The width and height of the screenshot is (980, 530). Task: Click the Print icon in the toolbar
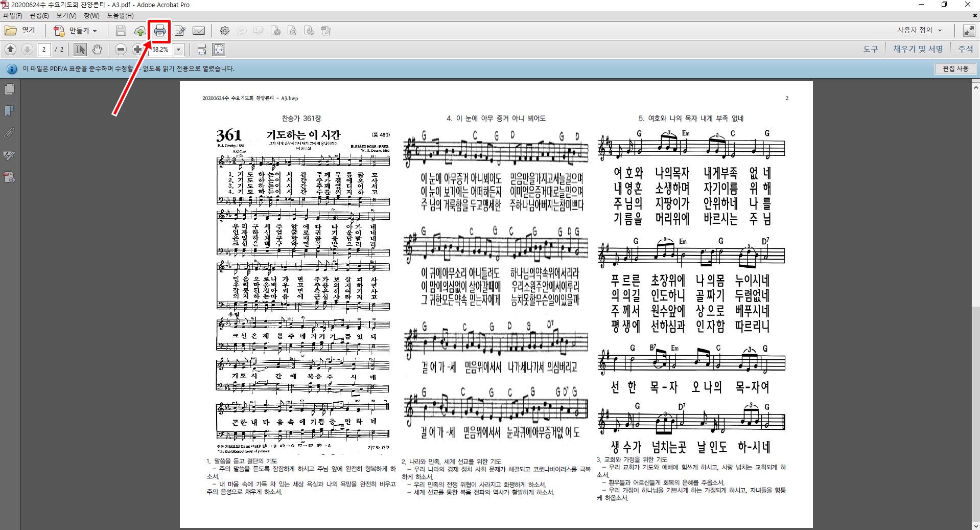pyautogui.click(x=160, y=31)
